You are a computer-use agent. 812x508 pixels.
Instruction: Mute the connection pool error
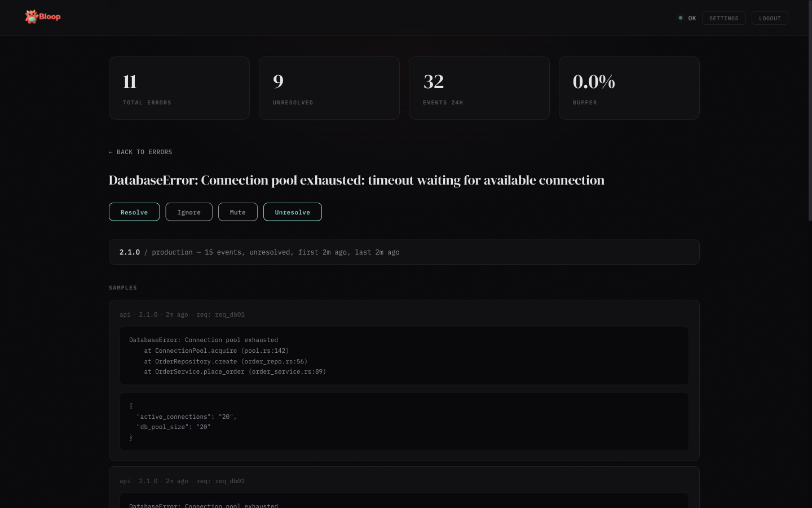click(237, 212)
